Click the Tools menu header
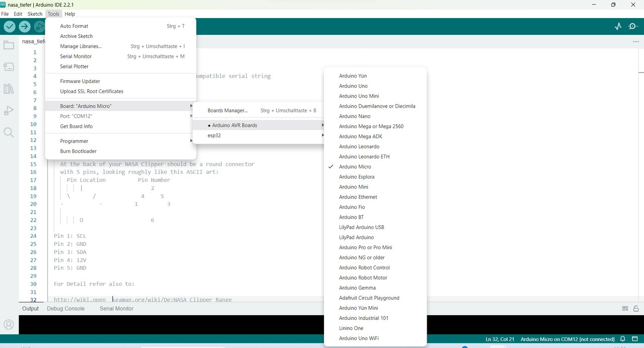Screen dimensions: 644x348 (53, 14)
